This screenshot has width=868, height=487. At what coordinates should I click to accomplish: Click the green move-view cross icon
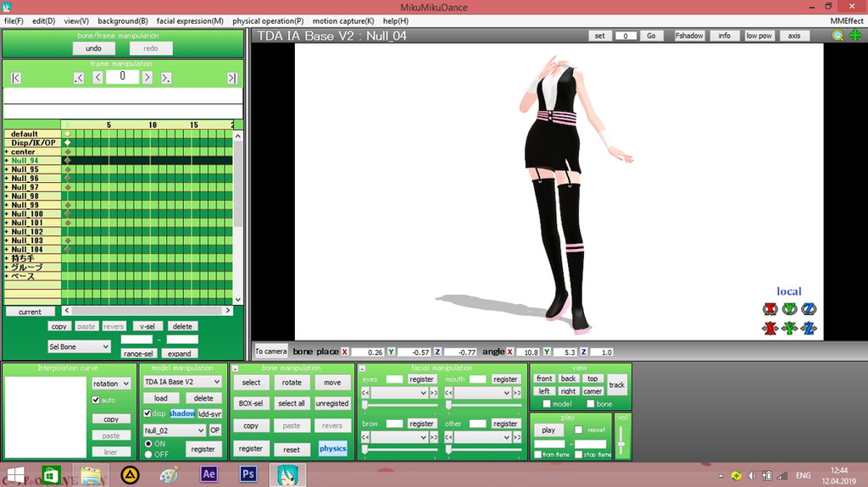click(x=855, y=36)
